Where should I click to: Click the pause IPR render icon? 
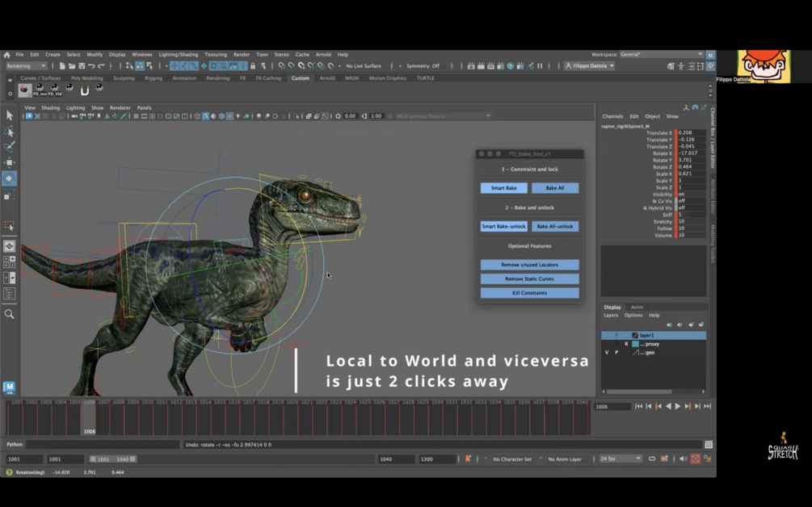540,65
